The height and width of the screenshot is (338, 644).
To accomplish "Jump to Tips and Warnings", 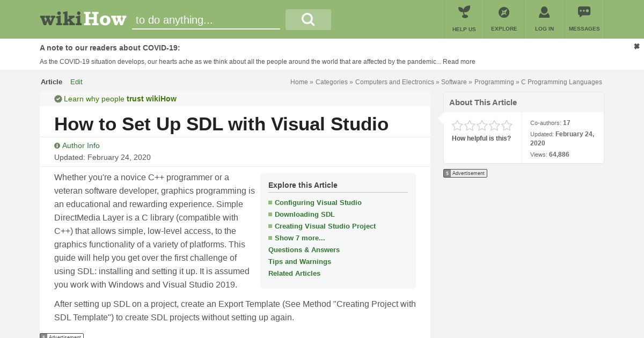I will point(299,262).
